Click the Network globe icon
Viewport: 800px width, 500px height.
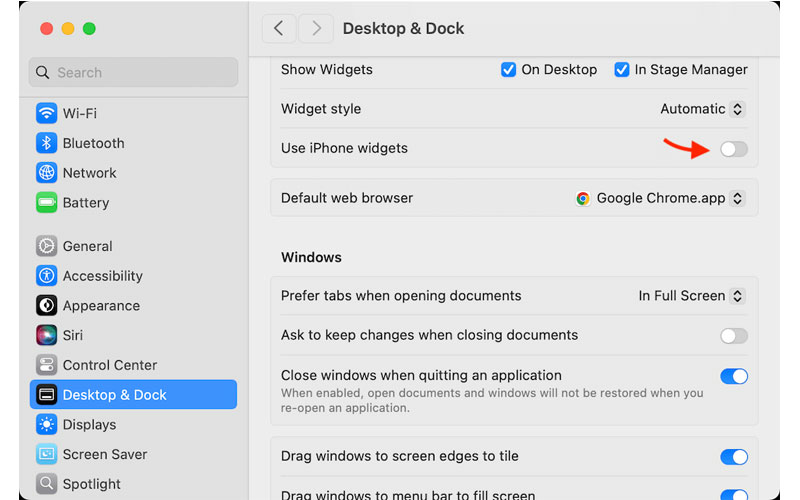pos(46,172)
